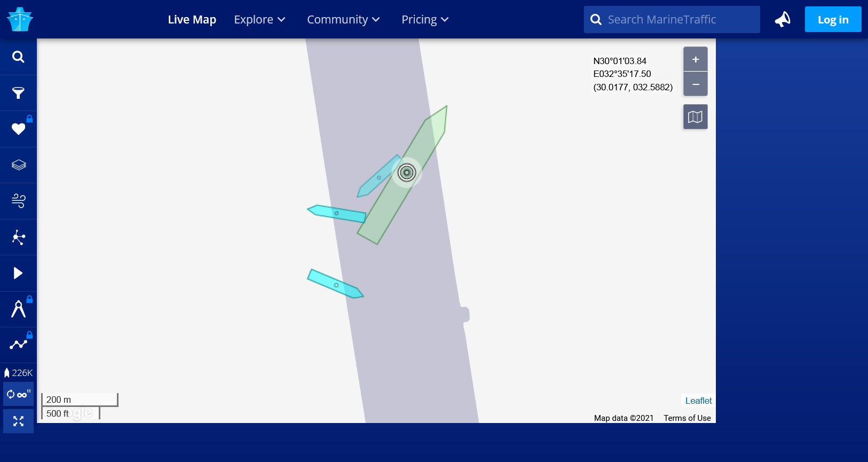Image resolution: width=868 pixels, height=462 pixels.
Task: Go to Live Map tab
Action: 192,19
